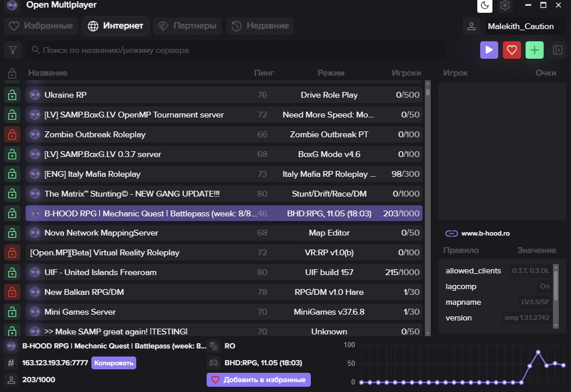This screenshot has width=571, height=392.
Task: Select the Make SAMP great again server
Action: point(224,330)
